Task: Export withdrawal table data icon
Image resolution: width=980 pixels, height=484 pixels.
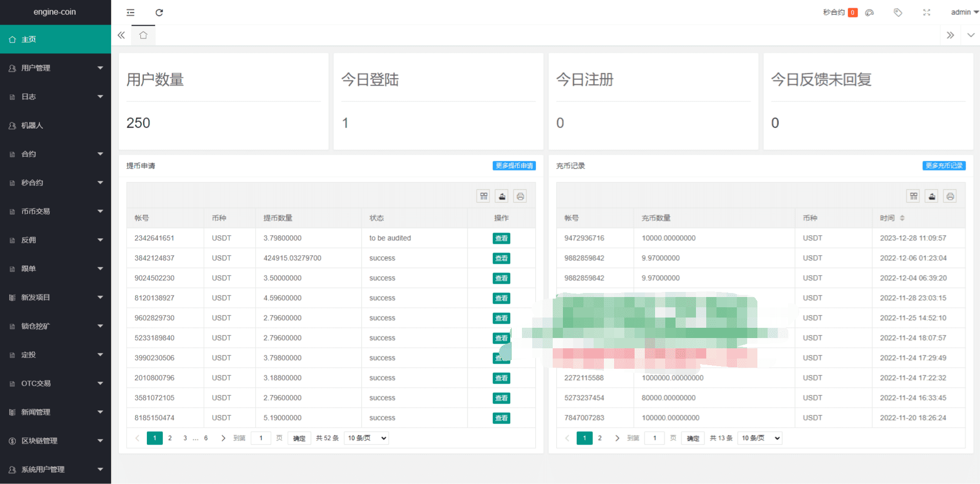Action: 502,196
